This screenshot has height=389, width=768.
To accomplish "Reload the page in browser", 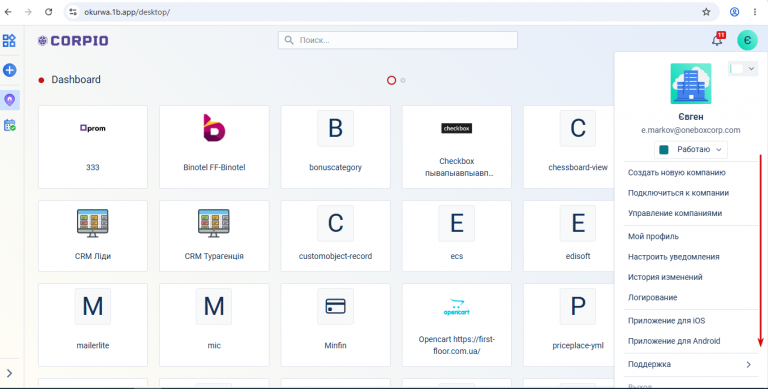I will 48,12.
